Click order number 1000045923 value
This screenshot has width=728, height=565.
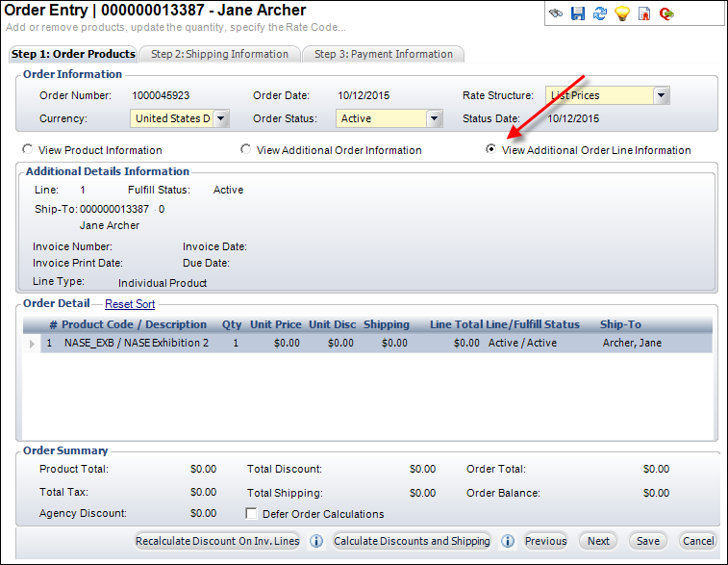161,95
